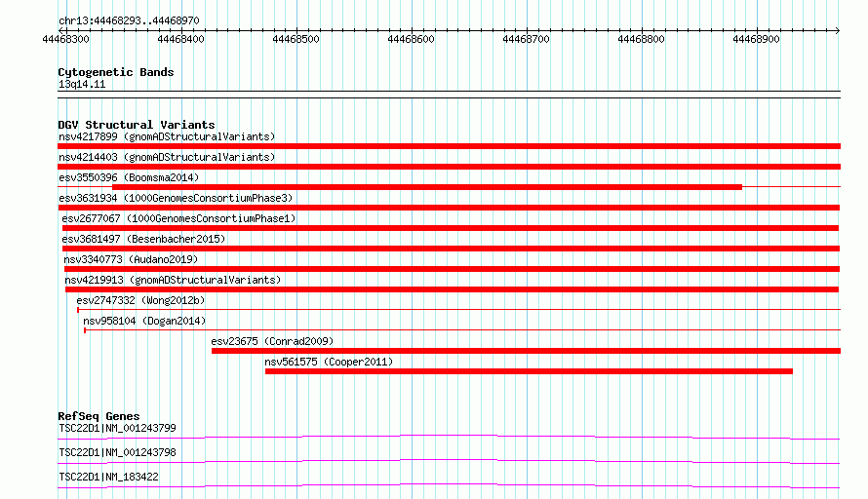Click the red bar for nsv4214403
Screen dimensions: 868x499
[449, 167]
